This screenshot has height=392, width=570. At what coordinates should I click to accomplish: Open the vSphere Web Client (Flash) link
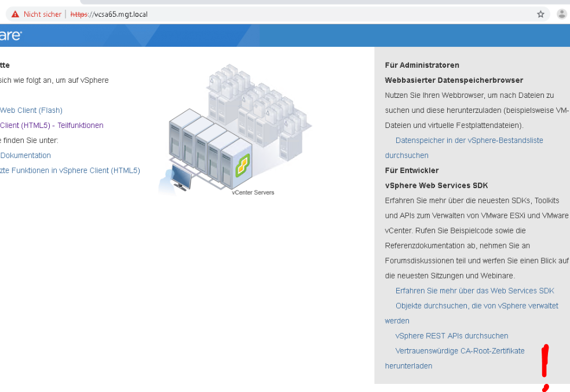click(31, 111)
